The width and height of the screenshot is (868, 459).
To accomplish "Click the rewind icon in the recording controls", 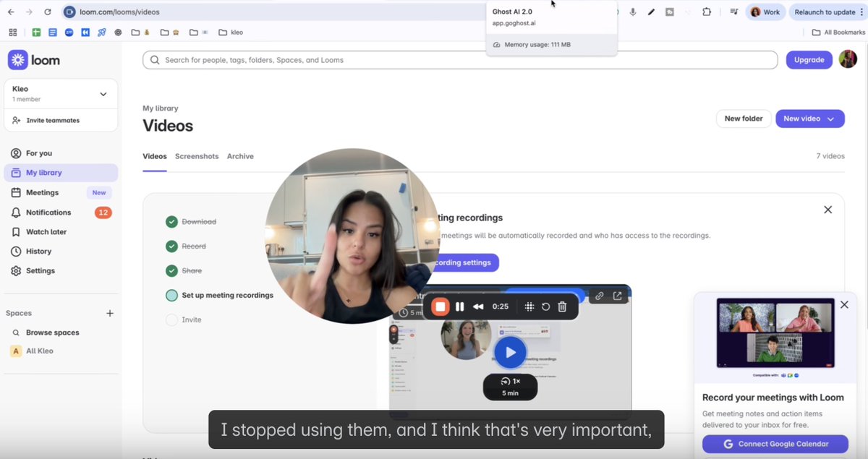I will coord(478,306).
